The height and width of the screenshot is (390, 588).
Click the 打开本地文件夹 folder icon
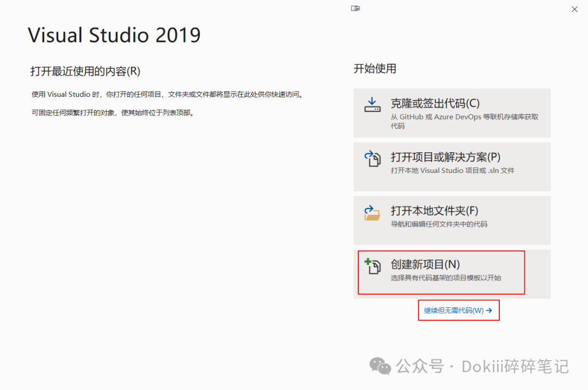(x=372, y=214)
